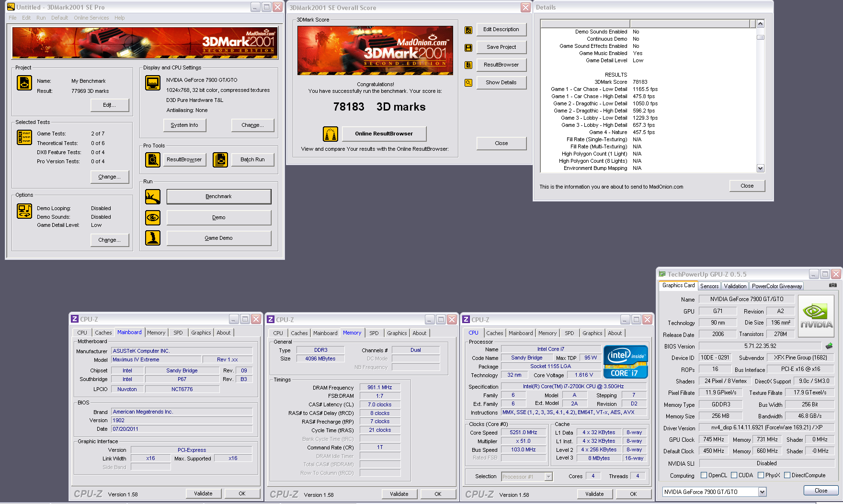Open the Processor #1 selection dropdown

click(x=548, y=476)
